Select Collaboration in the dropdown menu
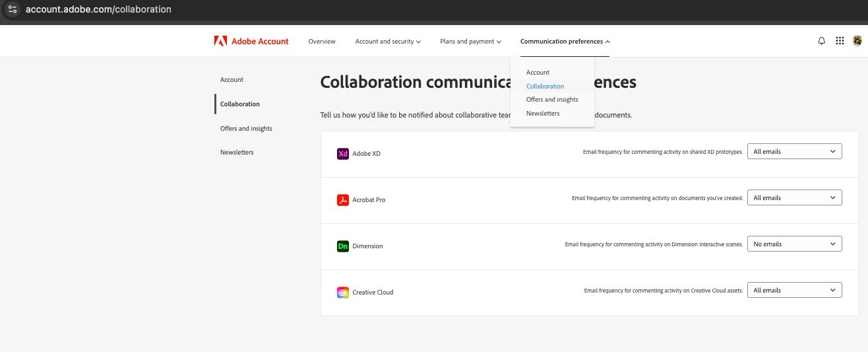Viewport: 868px width, 352px height. [545, 87]
